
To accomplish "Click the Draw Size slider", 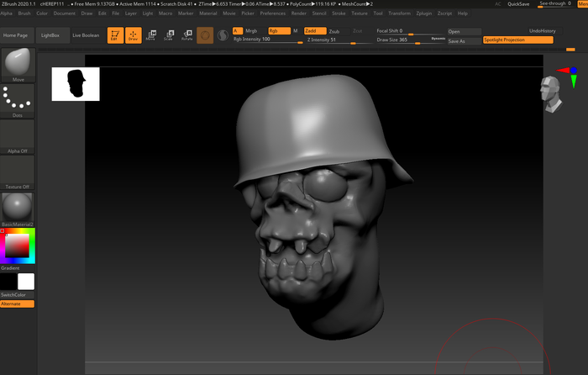I will coord(411,40).
